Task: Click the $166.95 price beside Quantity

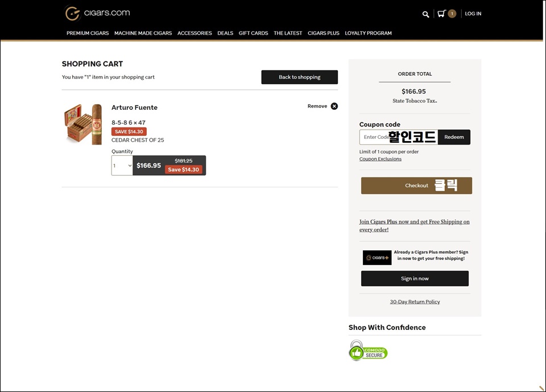Action: pos(148,166)
